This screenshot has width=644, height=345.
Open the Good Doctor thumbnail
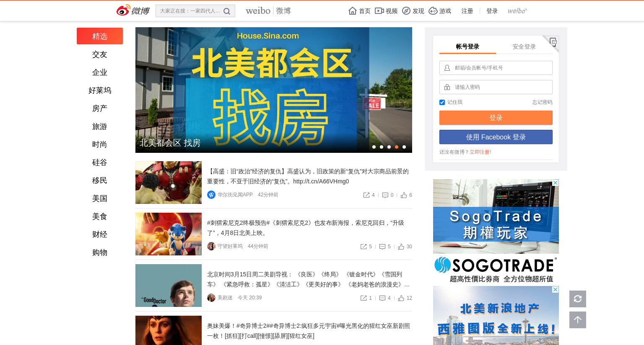[x=169, y=286]
